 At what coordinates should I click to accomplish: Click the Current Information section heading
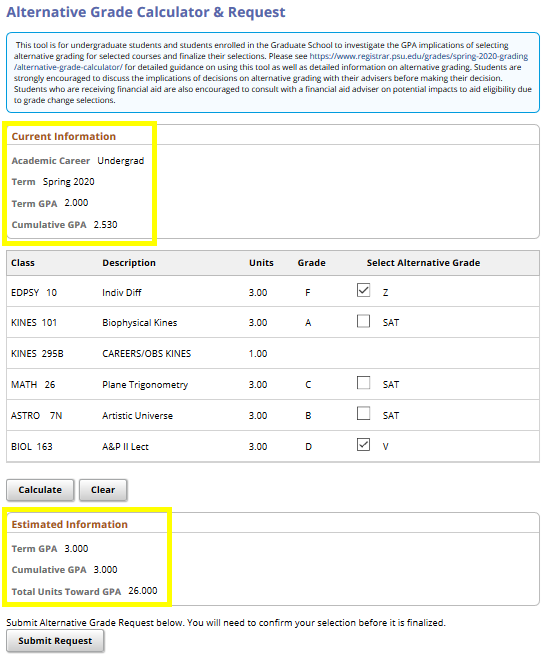(64, 137)
